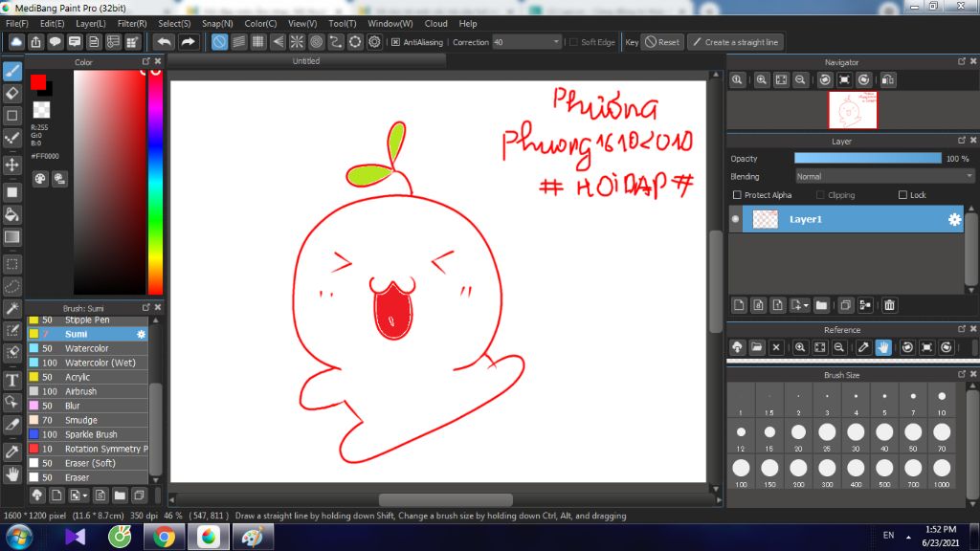Open Sumi brush settings gear
980x551 pixels.
[x=142, y=334]
